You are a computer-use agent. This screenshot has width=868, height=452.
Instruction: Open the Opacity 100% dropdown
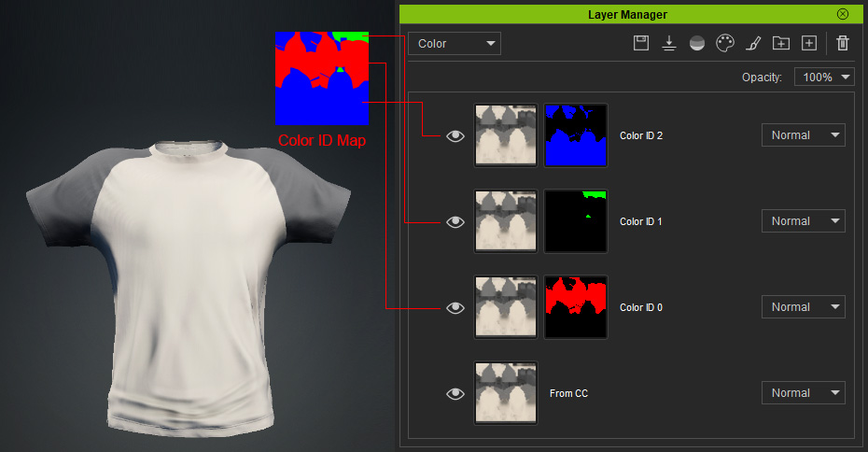[x=824, y=77]
